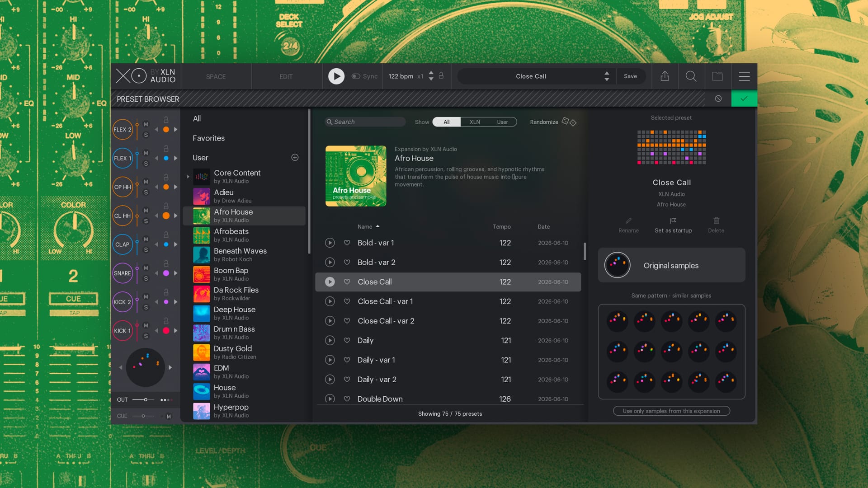Viewport: 868px width, 488px height.
Task: Adjust the CUE volume slider
Action: [x=143, y=416]
